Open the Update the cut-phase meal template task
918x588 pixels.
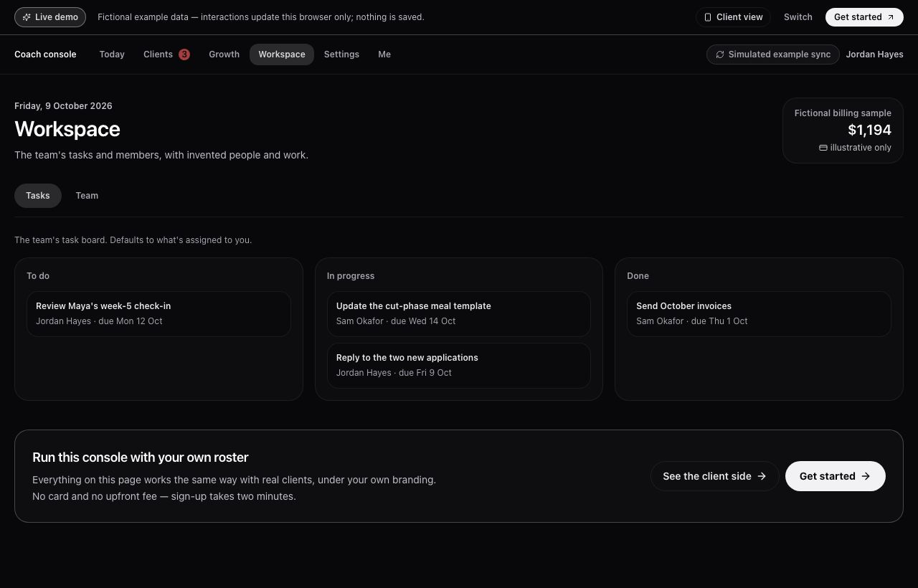tap(459, 314)
